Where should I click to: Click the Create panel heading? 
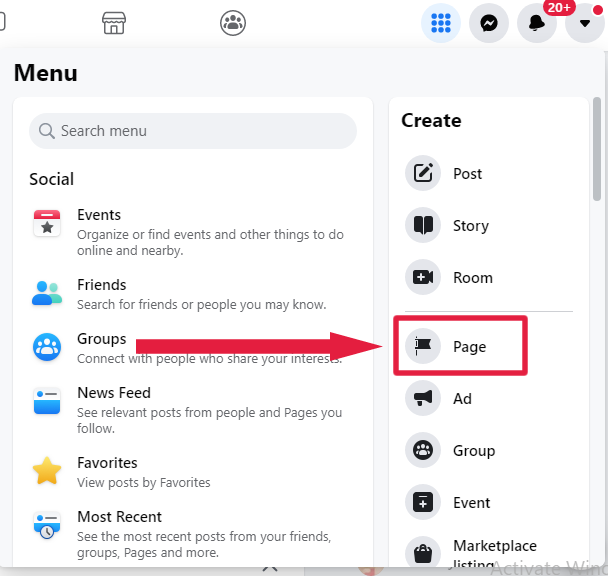431,121
